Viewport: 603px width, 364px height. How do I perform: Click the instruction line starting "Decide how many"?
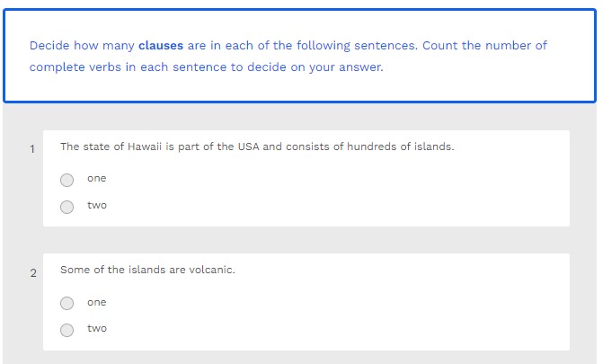(288, 45)
